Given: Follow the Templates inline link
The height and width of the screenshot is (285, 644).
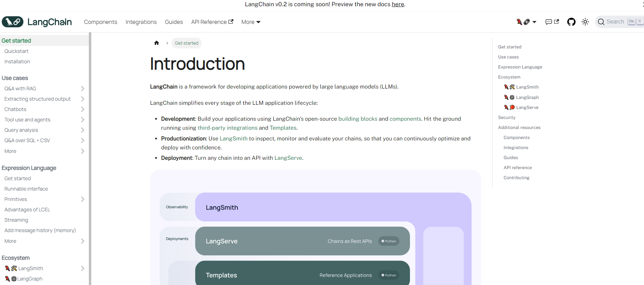Looking at the screenshot, I should click(283, 128).
